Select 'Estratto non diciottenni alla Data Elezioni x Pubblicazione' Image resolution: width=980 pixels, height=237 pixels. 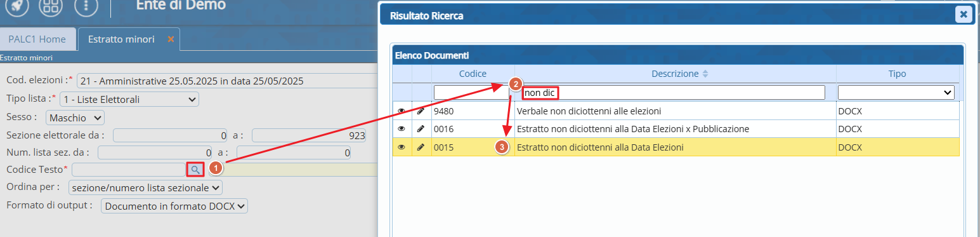676,129
